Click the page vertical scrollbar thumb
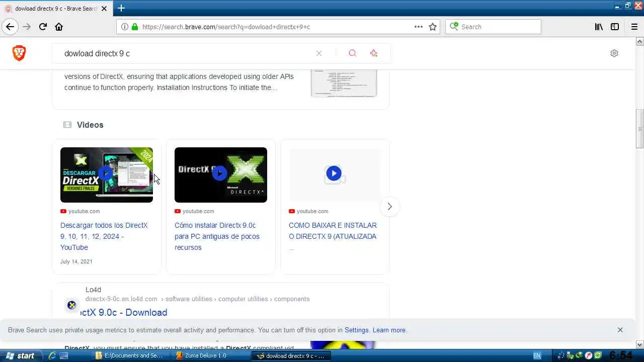The image size is (644, 362). coord(640,129)
